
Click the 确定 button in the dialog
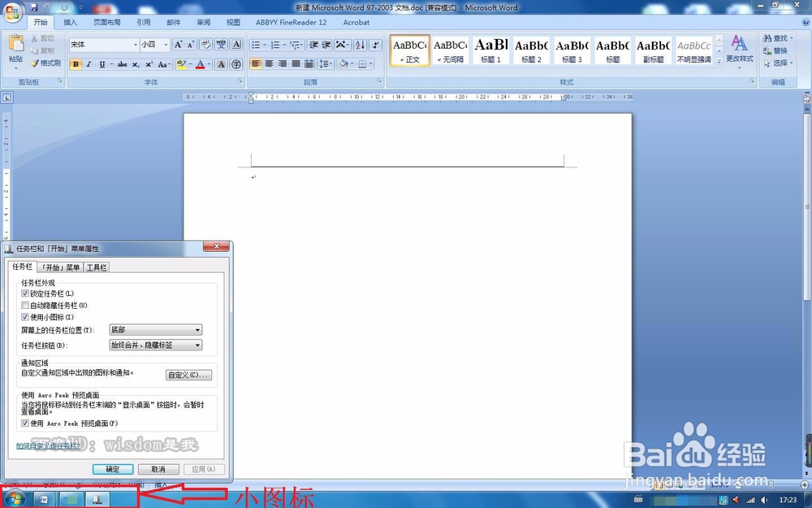point(113,469)
